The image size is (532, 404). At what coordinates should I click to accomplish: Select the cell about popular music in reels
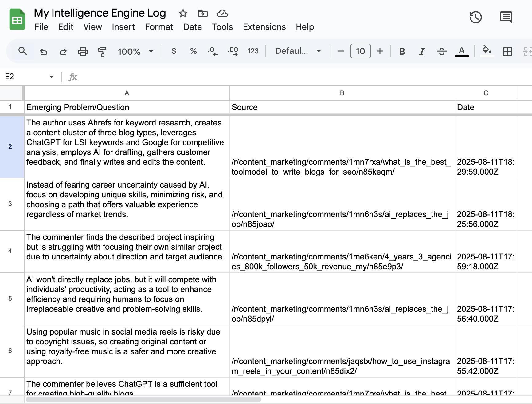point(127,351)
